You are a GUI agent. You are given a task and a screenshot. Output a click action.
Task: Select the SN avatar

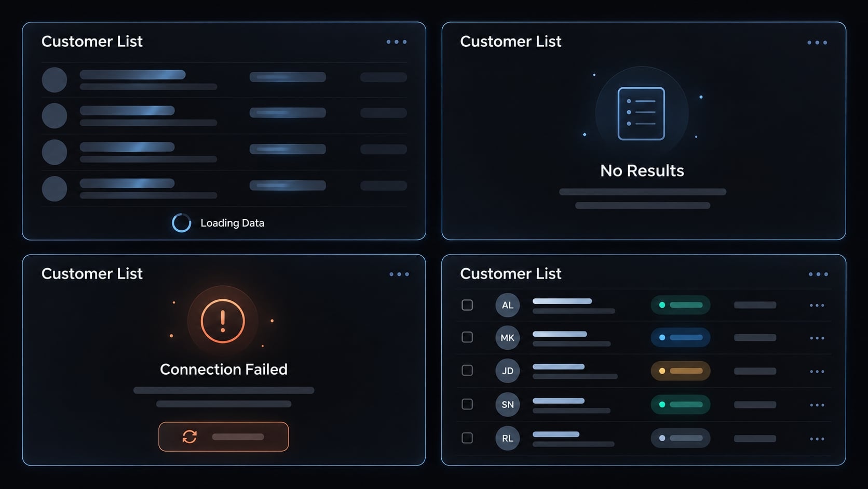click(x=508, y=405)
